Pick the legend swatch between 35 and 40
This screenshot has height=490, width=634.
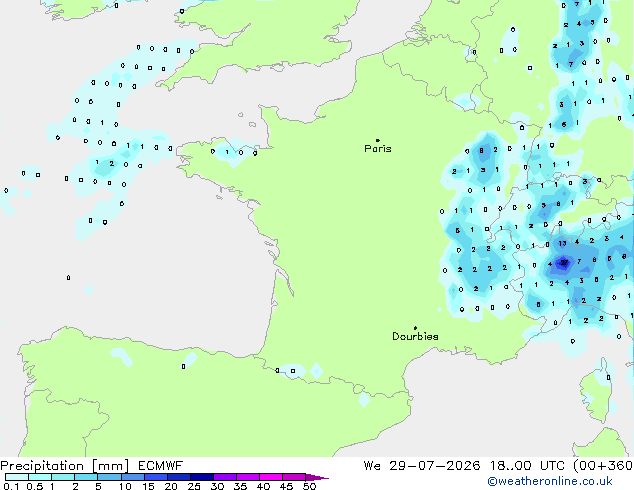click(248, 477)
